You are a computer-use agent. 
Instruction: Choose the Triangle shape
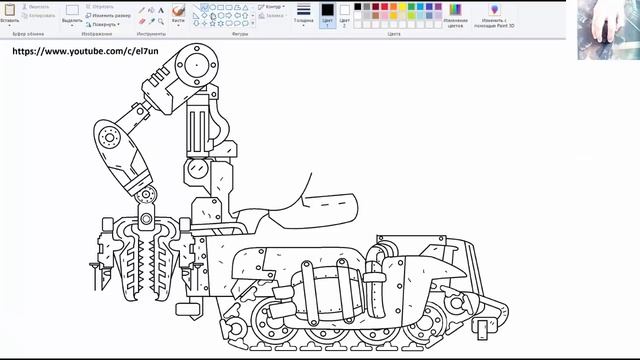coord(245,7)
